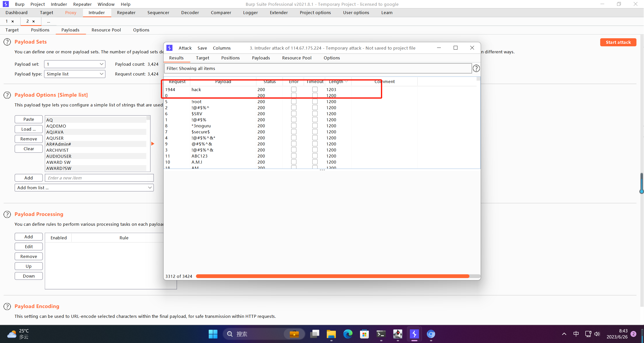Click Load button in Payload Options
The image size is (644, 343).
28,129
